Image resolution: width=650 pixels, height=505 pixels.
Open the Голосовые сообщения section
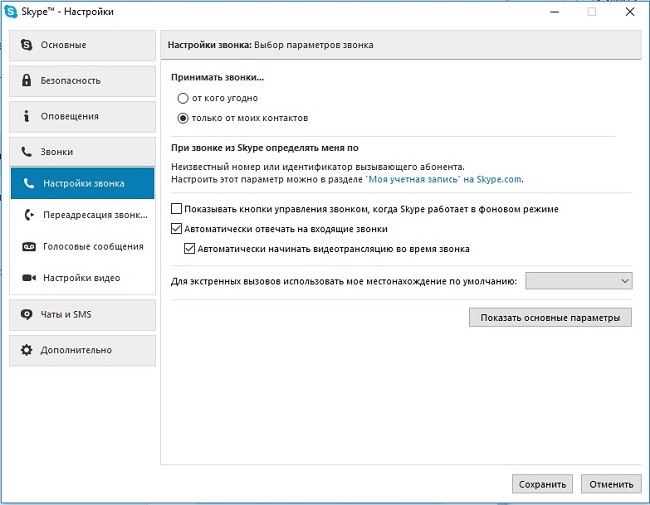tap(82, 247)
